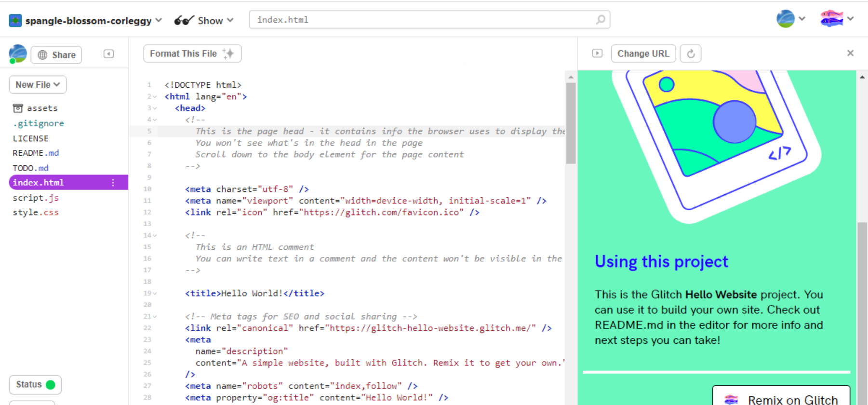Click the Share button
This screenshot has height=405, width=868.
coord(56,55)
